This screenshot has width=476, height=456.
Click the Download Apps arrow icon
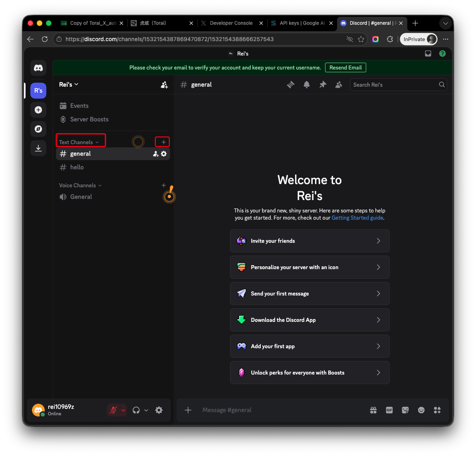point(38,148)
